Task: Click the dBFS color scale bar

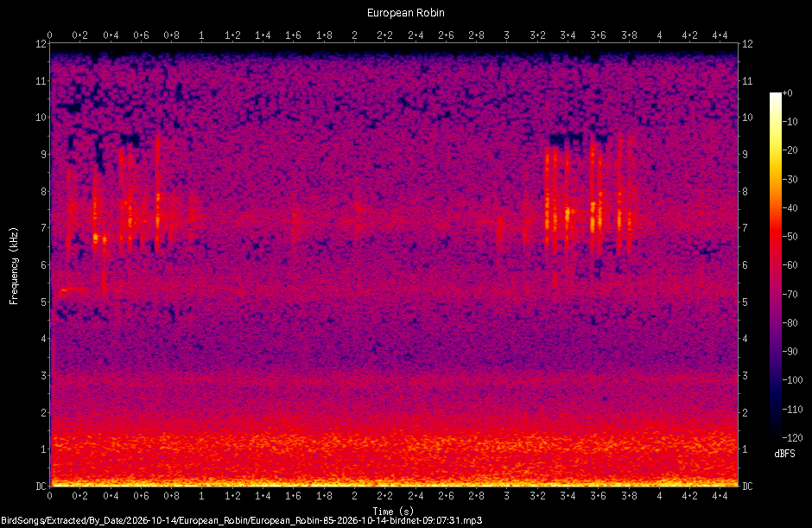Action: (x=775, y=264)
